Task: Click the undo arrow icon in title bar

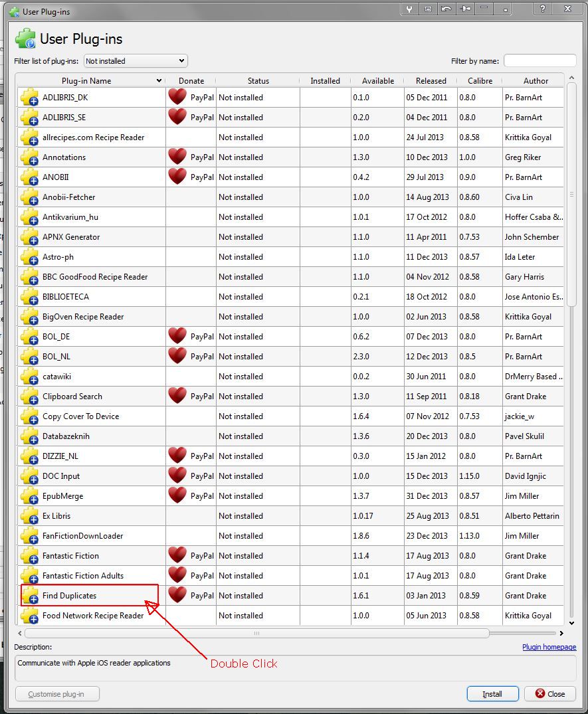Action: pyautogui.click(x=446, y=9)
